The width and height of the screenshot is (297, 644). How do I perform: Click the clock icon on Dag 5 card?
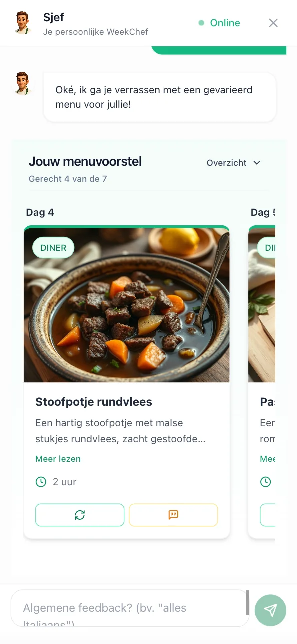click(266, 482)
